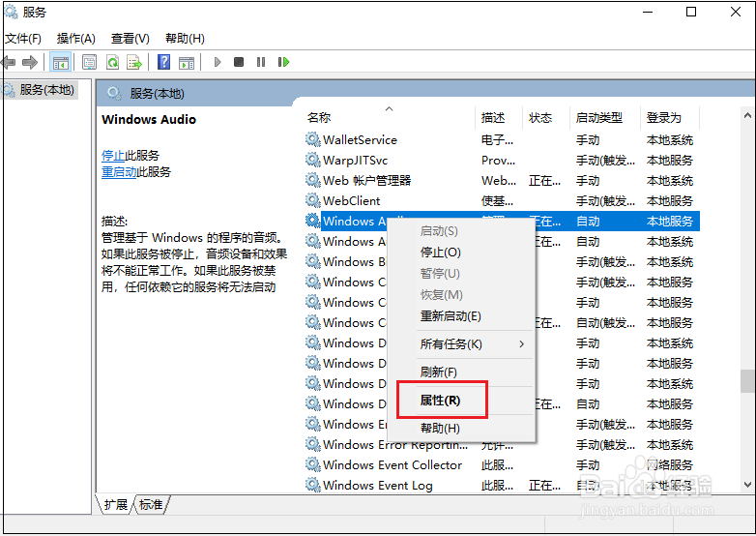Image resolution: width=756 pixels, height=536 pixels.
Task: Sort by the 描述 column header
Action: (499, 118)
